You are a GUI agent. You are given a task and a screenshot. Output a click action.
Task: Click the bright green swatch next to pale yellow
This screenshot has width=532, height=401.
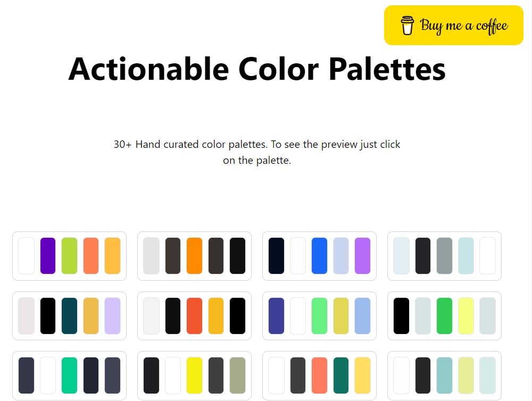point(444,316)
